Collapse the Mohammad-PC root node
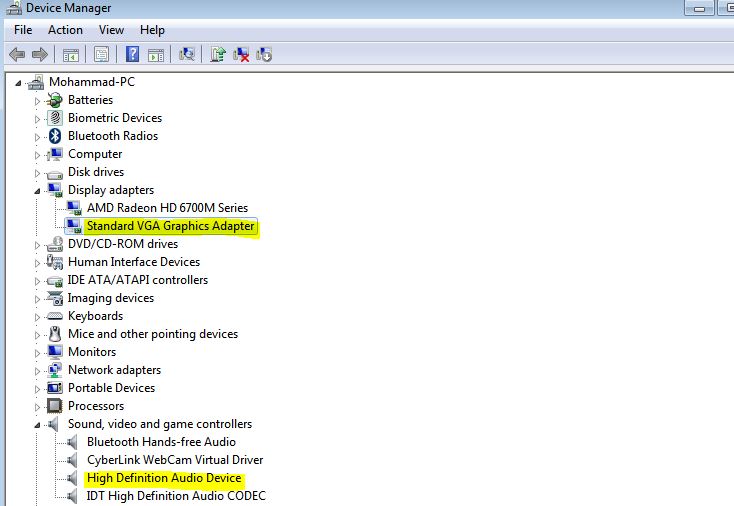 pyautogui.click(x=18, y=83)
